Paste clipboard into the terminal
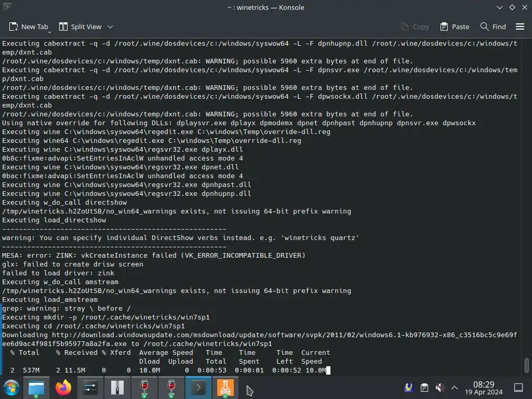Viewport: 532px width, 399px height. click(455, 26)
